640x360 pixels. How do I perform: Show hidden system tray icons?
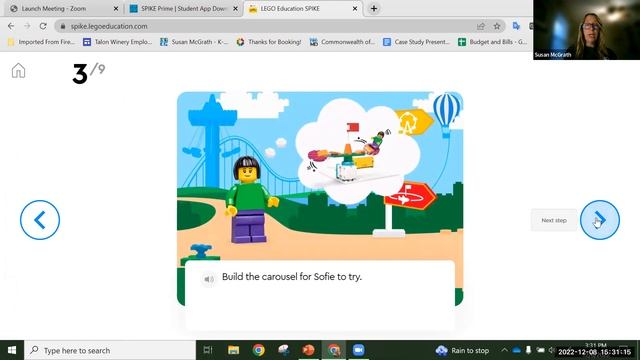[504, 350]
